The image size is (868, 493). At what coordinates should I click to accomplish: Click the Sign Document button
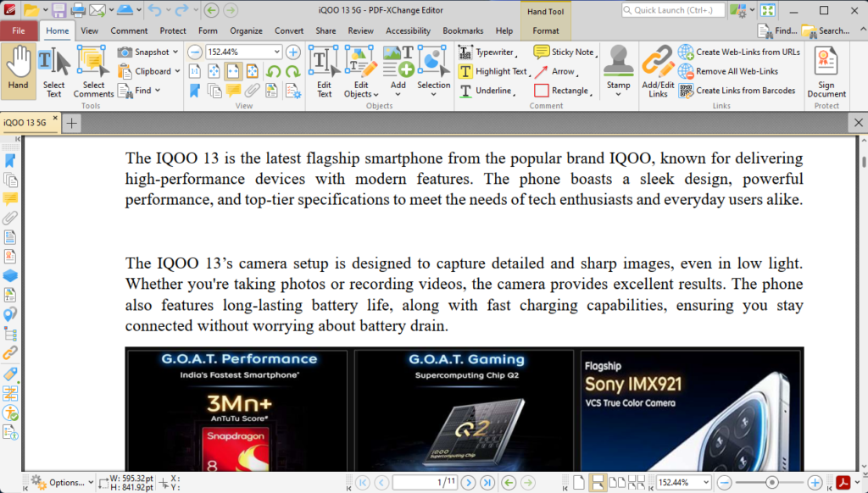pyautogui.click(x=826, y=71)
